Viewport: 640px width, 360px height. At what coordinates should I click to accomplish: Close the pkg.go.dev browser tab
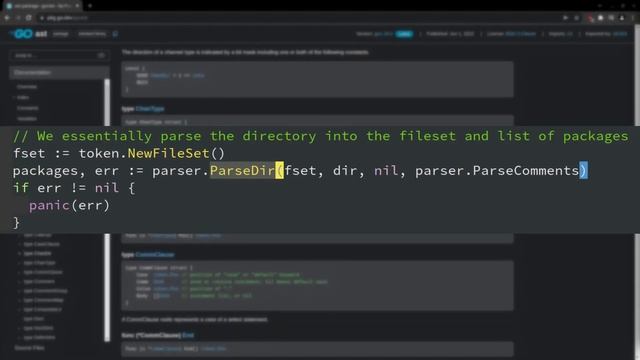[x=77, y=6]
